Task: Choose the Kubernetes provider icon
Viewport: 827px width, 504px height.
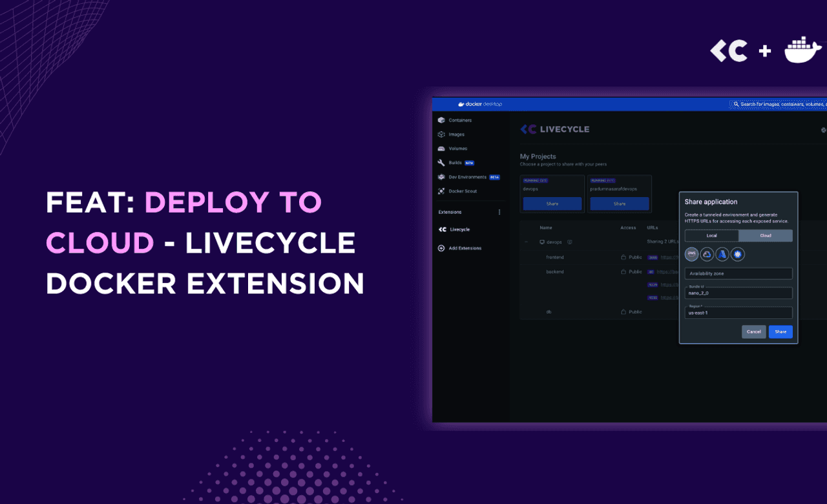Action: click(737, 255)
